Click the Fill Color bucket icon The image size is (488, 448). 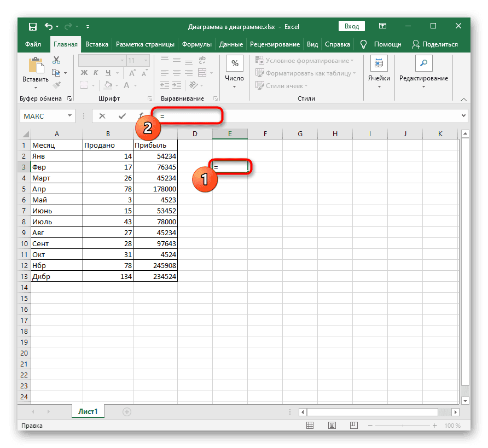108,85
